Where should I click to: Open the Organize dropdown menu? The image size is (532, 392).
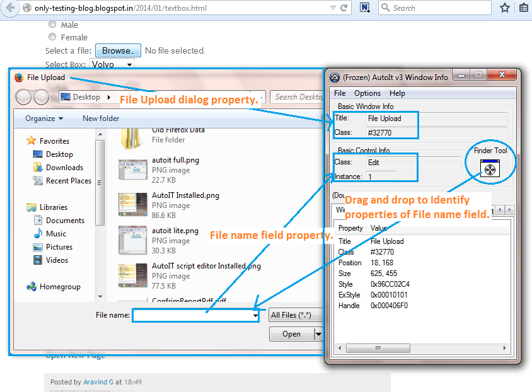44,118
